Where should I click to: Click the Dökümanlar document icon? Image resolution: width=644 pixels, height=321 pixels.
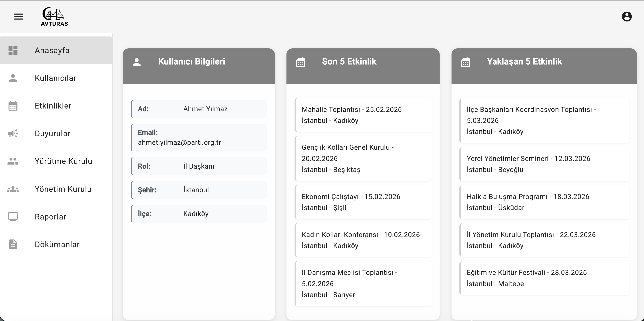pos(13,244)
